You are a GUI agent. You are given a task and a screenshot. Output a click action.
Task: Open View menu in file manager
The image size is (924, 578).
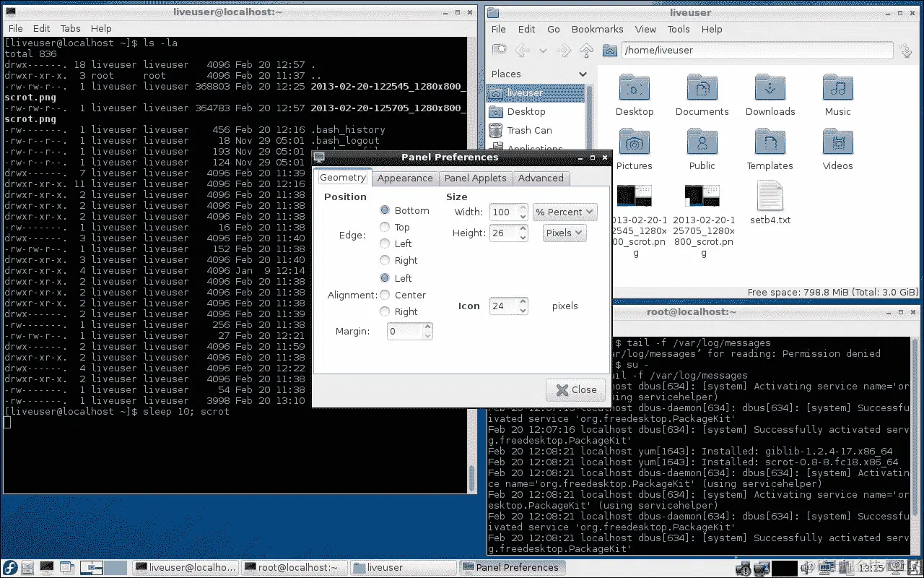pos(645,29)
